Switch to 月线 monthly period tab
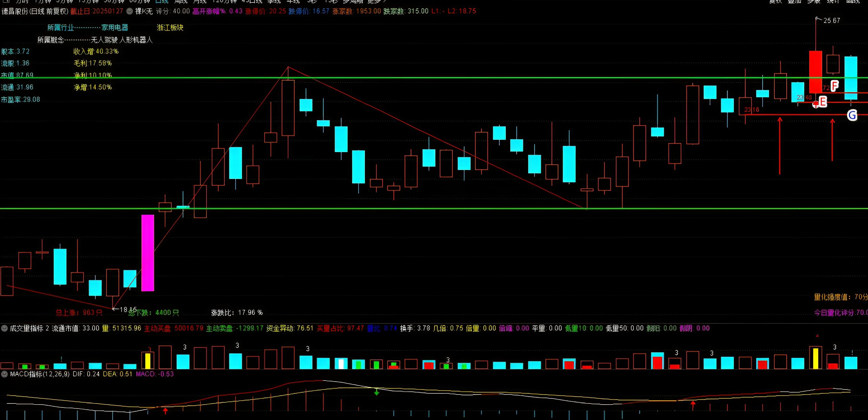The image size is (868, 420). click(199, 2)
